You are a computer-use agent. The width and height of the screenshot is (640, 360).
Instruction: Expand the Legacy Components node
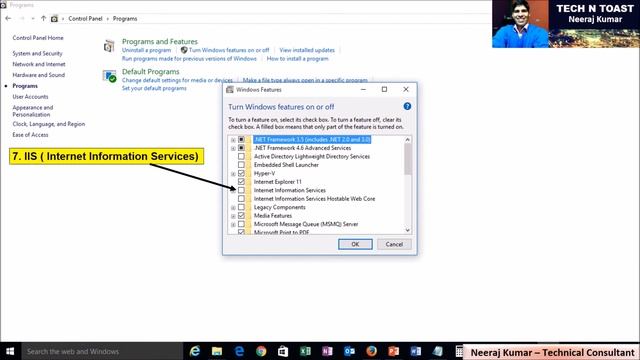(233, 208)
